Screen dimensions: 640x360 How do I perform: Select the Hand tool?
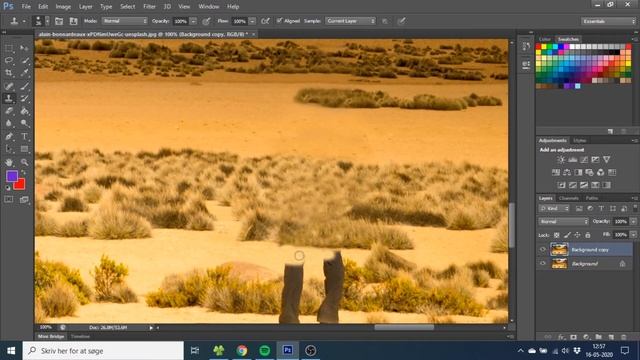(x=9, y=162)
